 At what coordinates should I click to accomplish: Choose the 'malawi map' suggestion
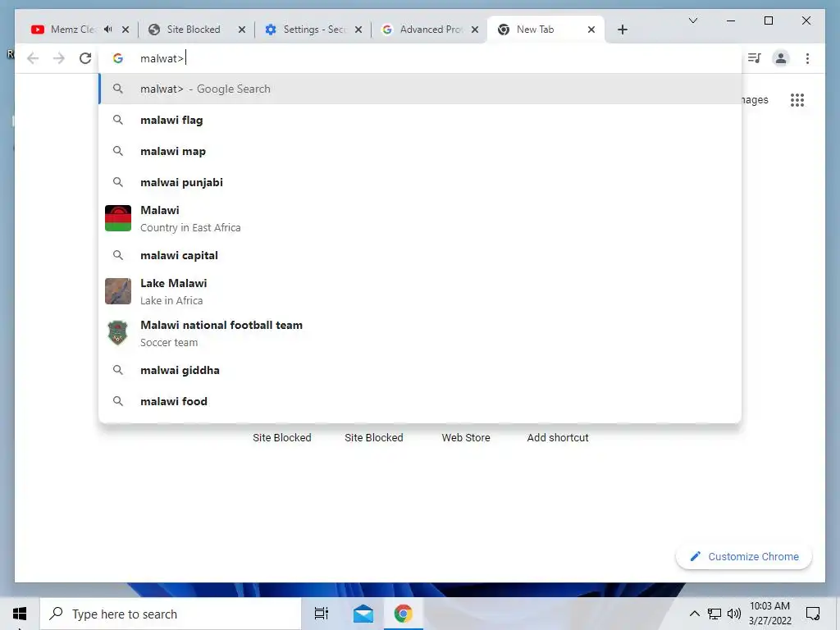(421, 151)
